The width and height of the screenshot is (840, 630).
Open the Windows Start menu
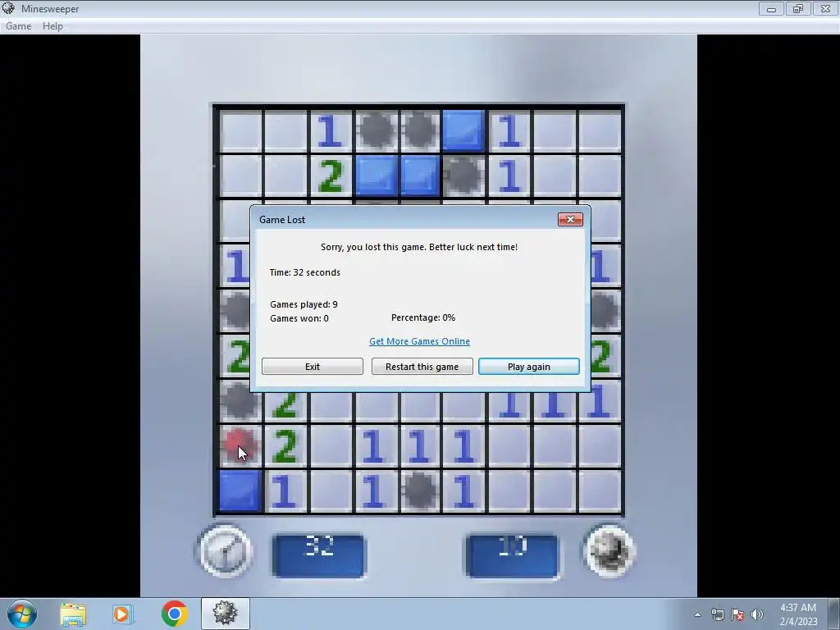pyautogui.click(x=22, y=614)
